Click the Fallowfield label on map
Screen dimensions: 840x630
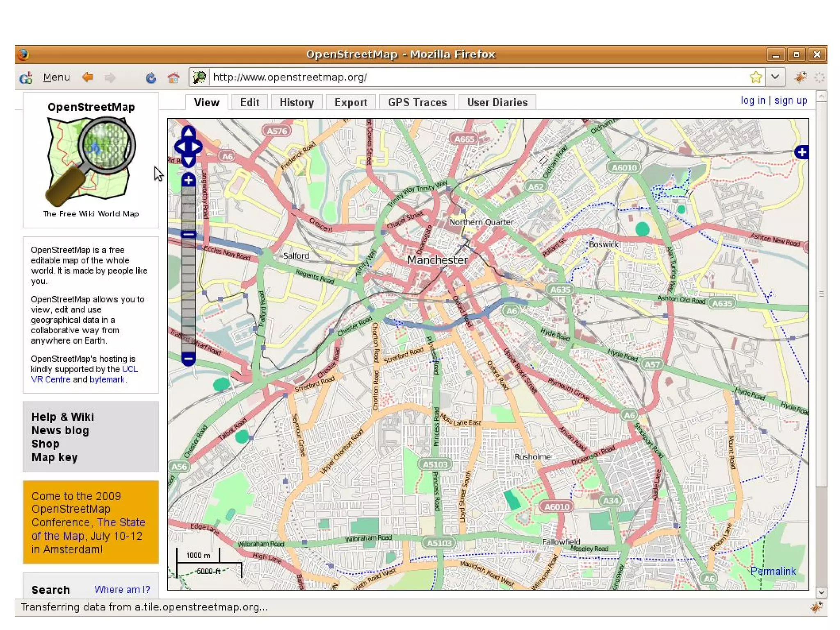click(561, 542)
